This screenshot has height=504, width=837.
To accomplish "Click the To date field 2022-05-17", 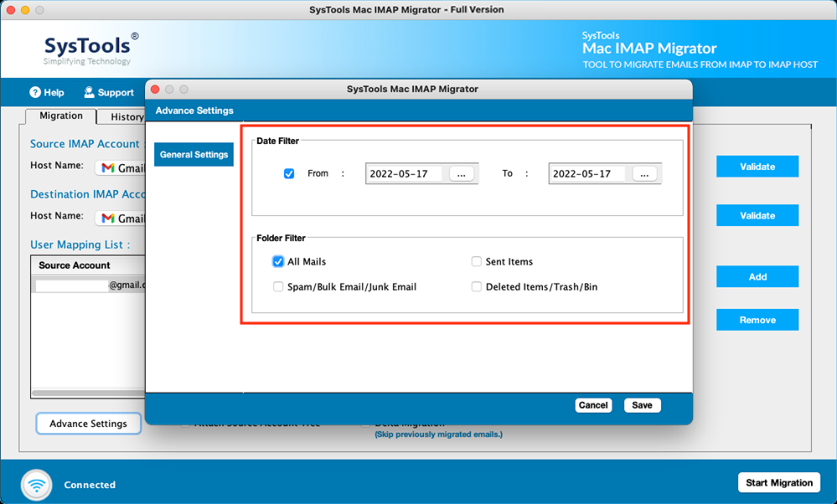I will click(587, 174).
